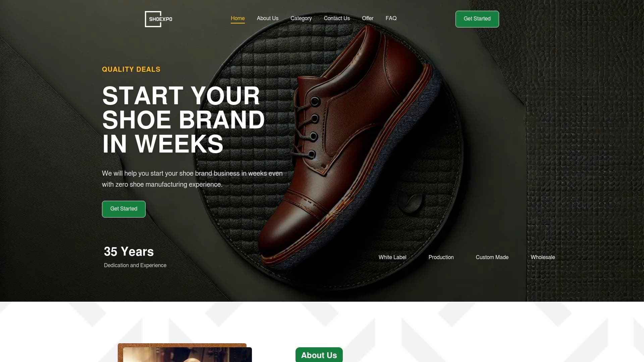The width and height of the screenshot is (644, 362).
Task: Click the 35 Years stat text
Action: click(129, 251)
